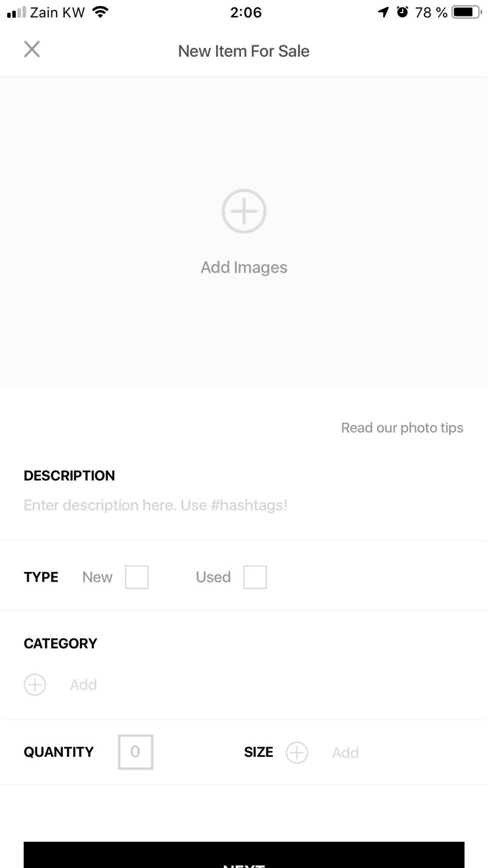The image size is (488, 868).
Task: Tap the Add Images plus circle icon
Action: pos(244,211)
